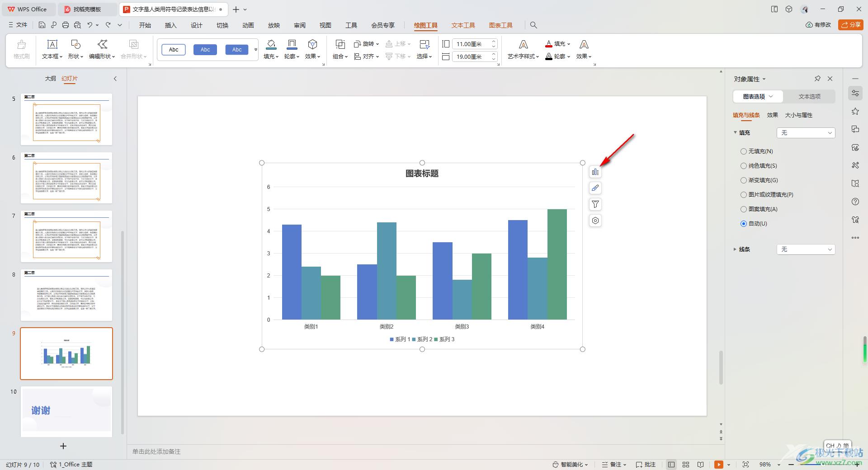Expand the shape styles gallery
This screenshot has height=470, width=868.
[x=256, y=50]
